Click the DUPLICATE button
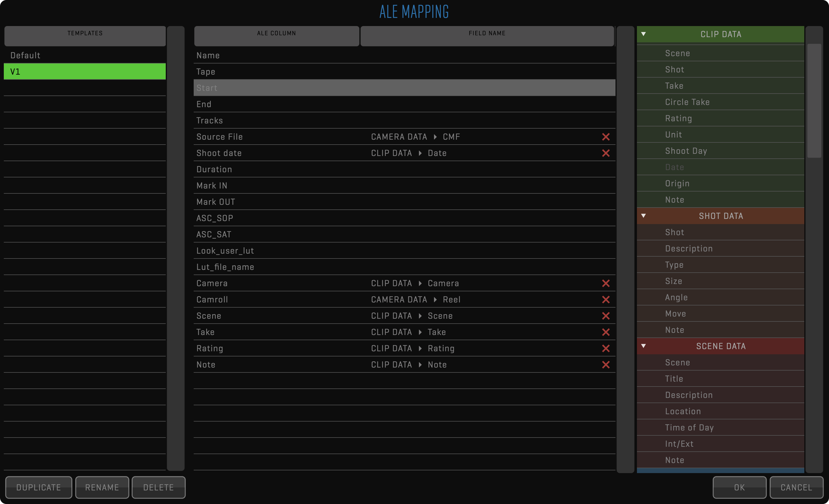The width and height of the screenshot is (829, 504). click(x=39, y=487)
